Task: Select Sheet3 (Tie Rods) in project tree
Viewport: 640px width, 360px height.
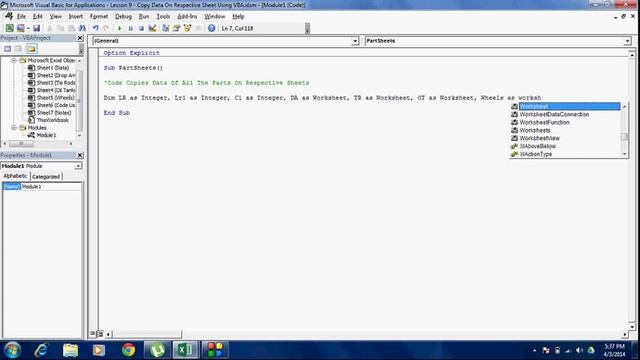Action: [x=56, y=83]
